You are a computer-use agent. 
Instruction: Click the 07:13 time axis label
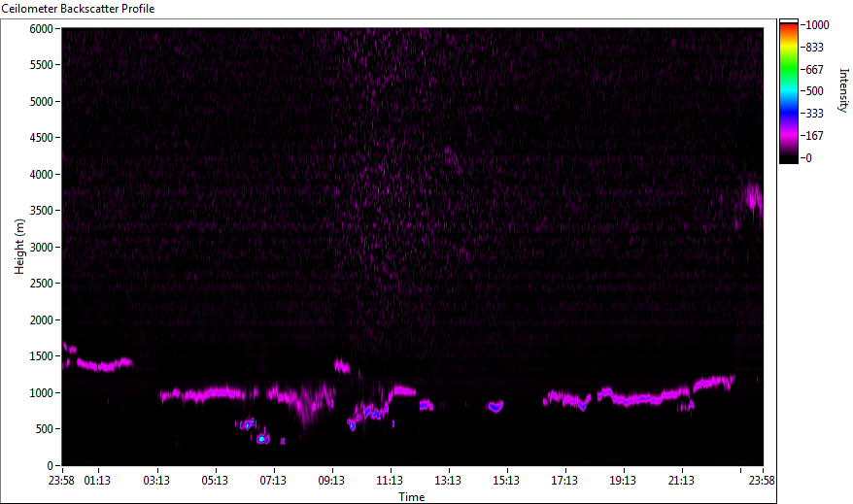(273, 481)
